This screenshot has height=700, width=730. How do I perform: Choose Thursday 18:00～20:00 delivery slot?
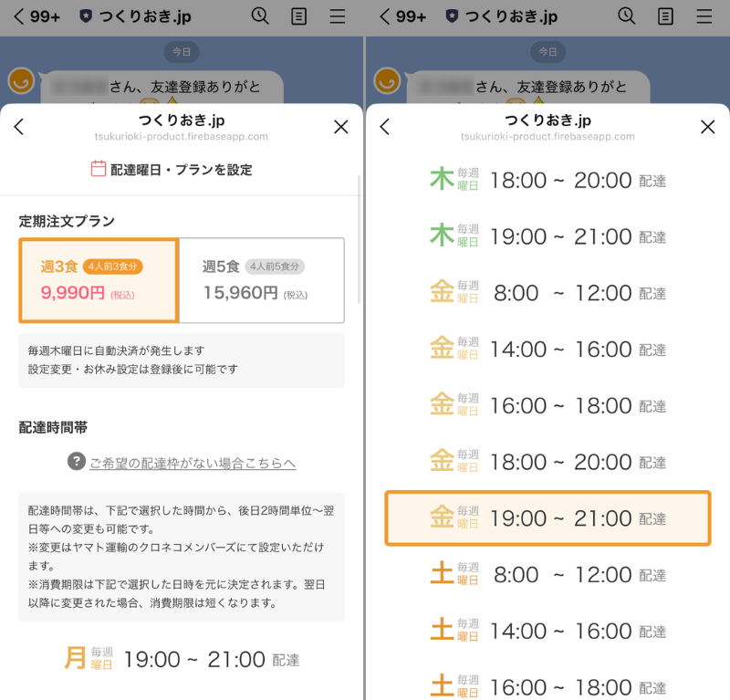(547, 180)
